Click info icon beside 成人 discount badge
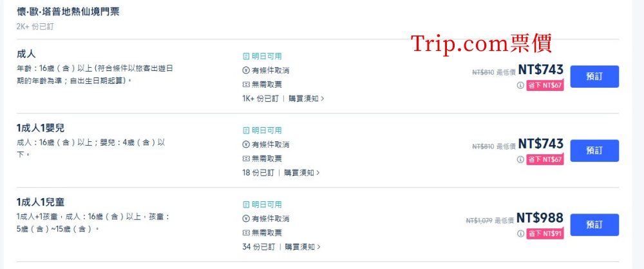644x269 pixels. pos(520,85)
